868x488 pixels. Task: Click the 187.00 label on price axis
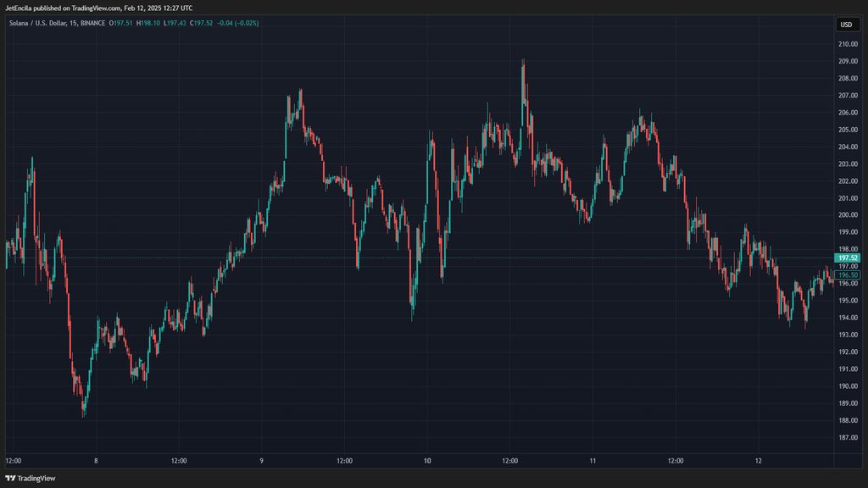point(848,437)
